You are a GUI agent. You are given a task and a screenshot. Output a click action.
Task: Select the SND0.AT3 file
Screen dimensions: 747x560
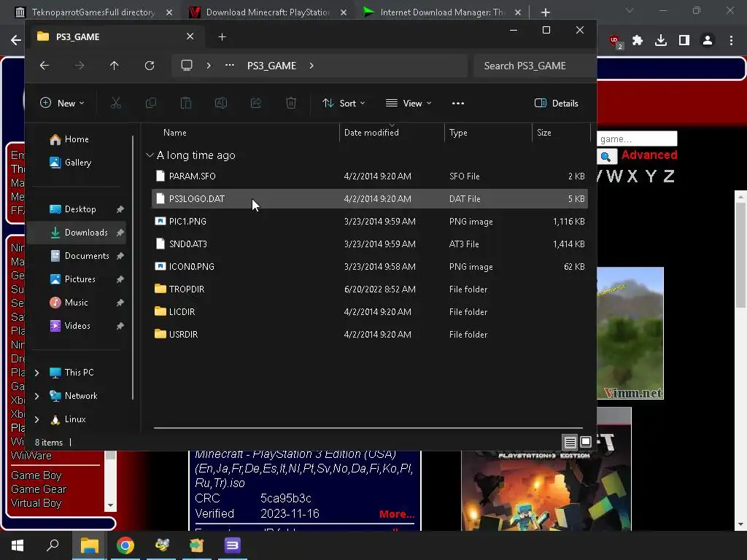370,244
